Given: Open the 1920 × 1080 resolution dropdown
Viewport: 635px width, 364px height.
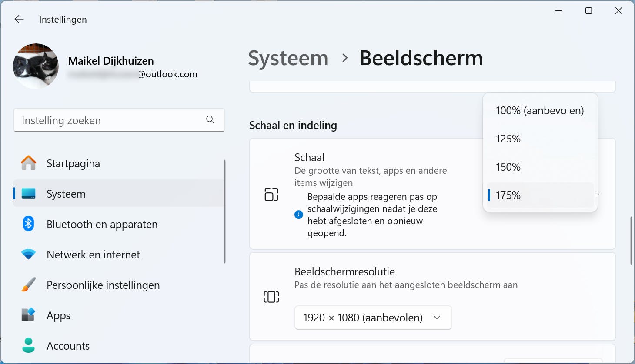Looking at the screenshot, I should [x=373, y=318].
